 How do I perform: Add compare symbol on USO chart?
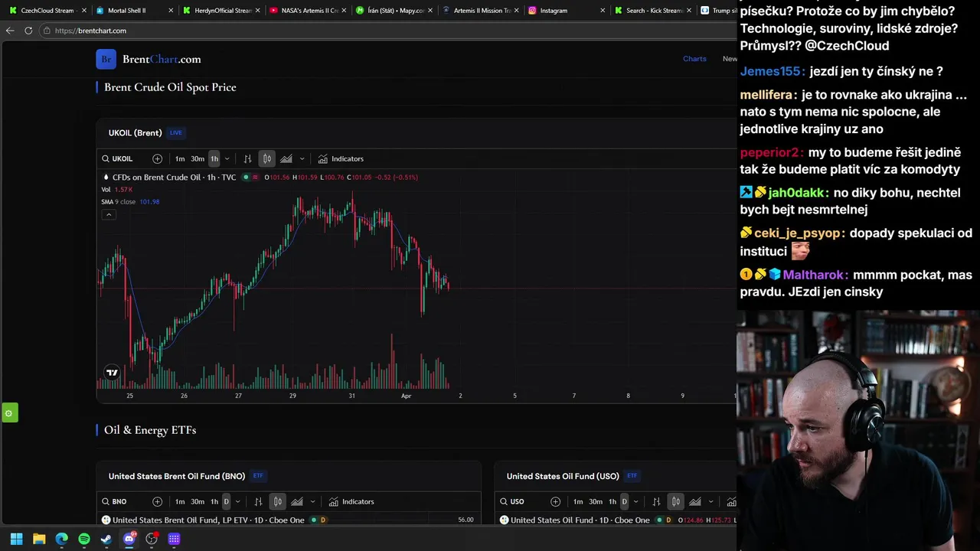click(x=555, y=501)
